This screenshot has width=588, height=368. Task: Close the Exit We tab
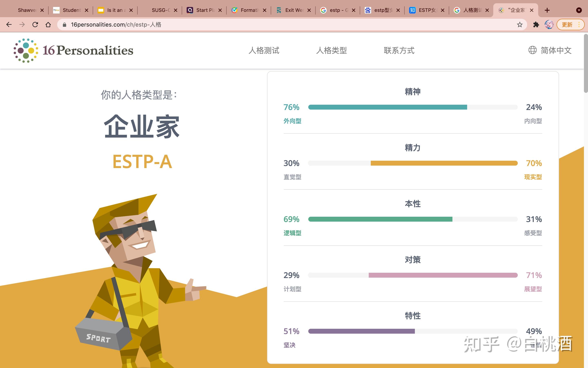[309, 10]
